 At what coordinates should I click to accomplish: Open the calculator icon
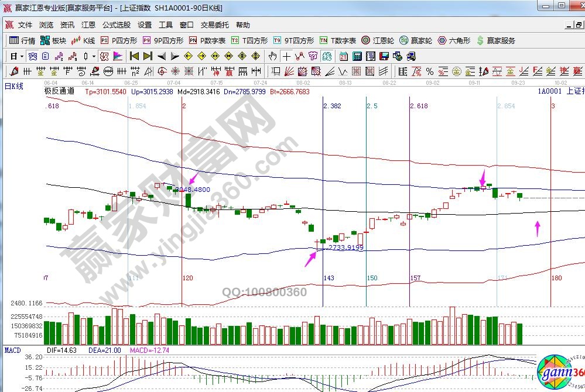pyautogui.click(x=357, y=56)
